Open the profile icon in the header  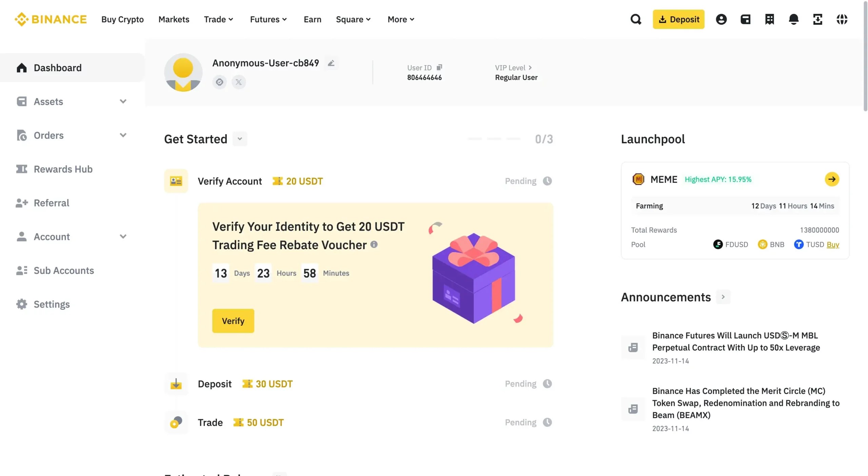[721, 19]
